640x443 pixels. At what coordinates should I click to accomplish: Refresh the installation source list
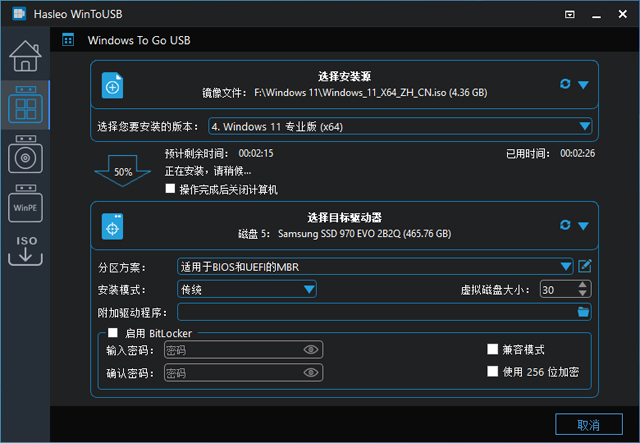(565, 85)
